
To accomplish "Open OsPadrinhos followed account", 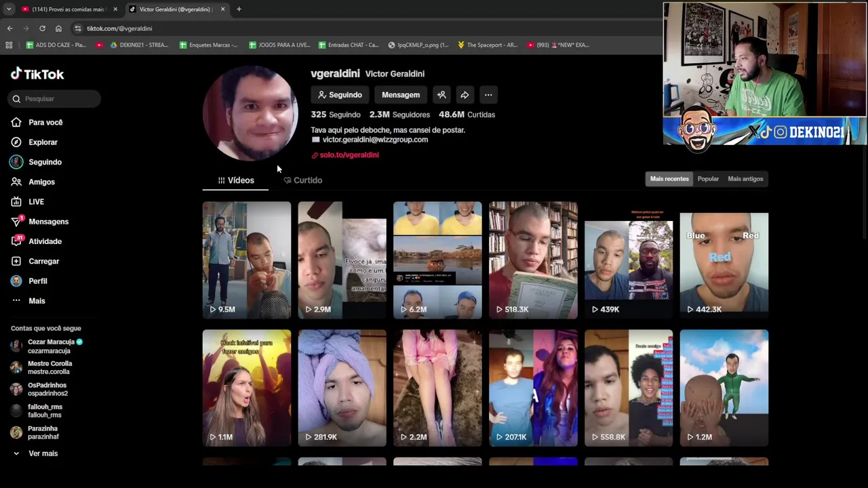I will [x=39, y=389].
